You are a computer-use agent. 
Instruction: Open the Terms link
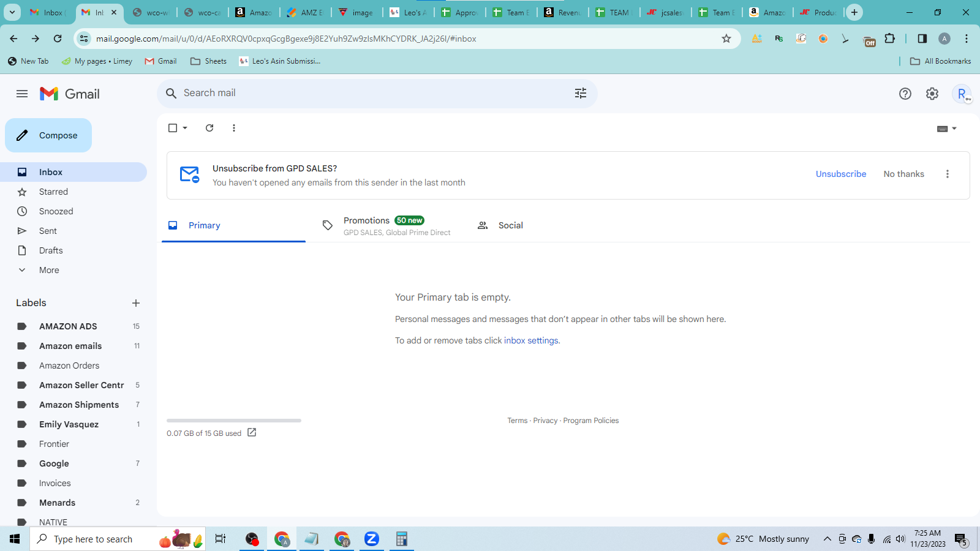(x=517, y=421)
